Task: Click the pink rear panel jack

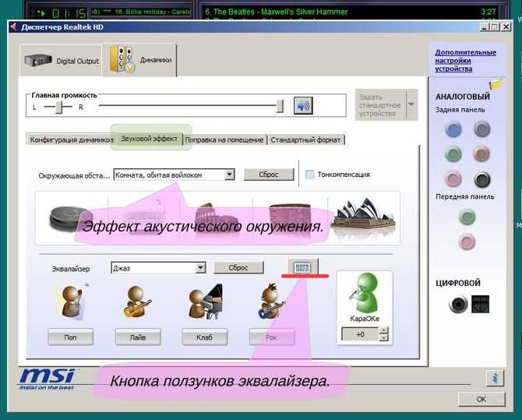Action: [453, 179]
